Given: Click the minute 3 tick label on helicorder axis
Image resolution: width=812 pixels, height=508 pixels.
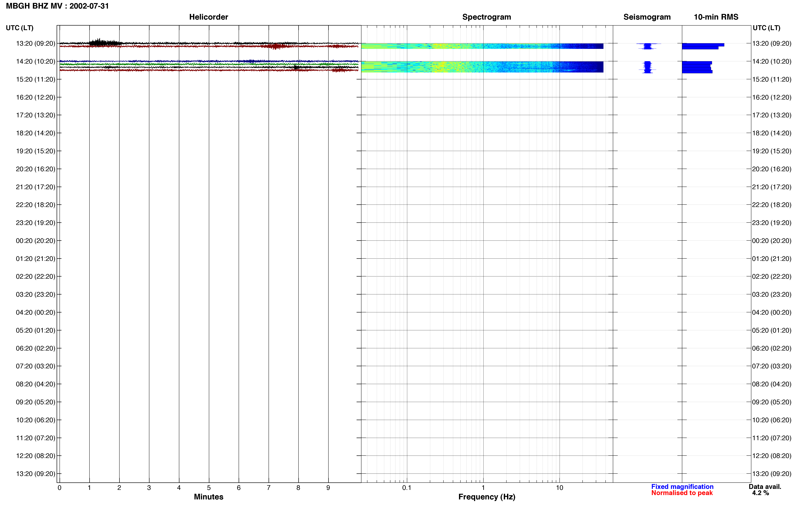Looking at the screenshot, I should click(149, 487).
